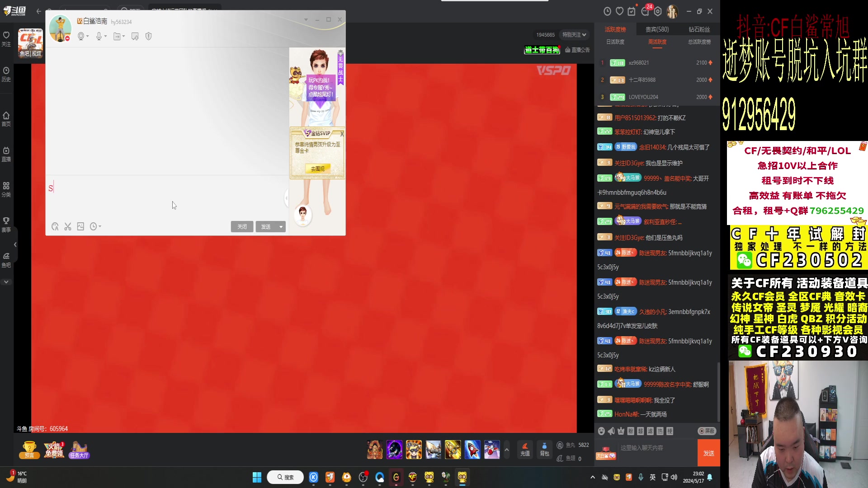This screenshot has height=488, width=868.
Task: Open 历史 history in left sidebar
Action: (6, 74)
